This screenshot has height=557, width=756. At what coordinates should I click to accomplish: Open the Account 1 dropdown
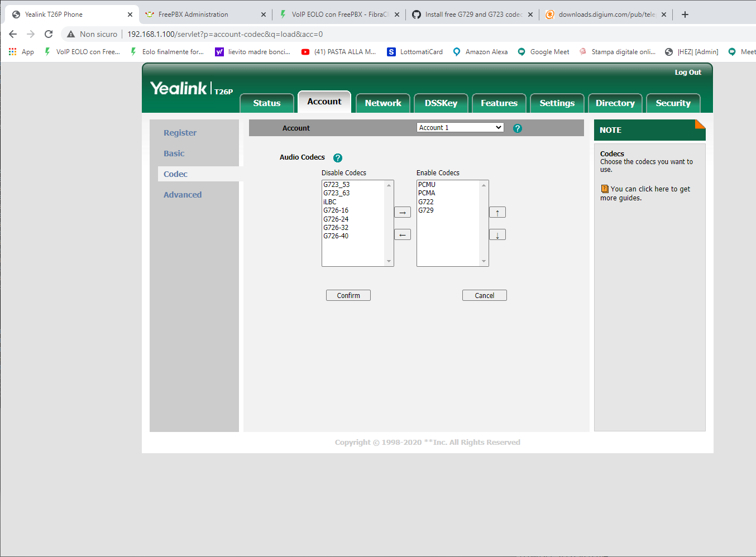[x=460, y=127]
